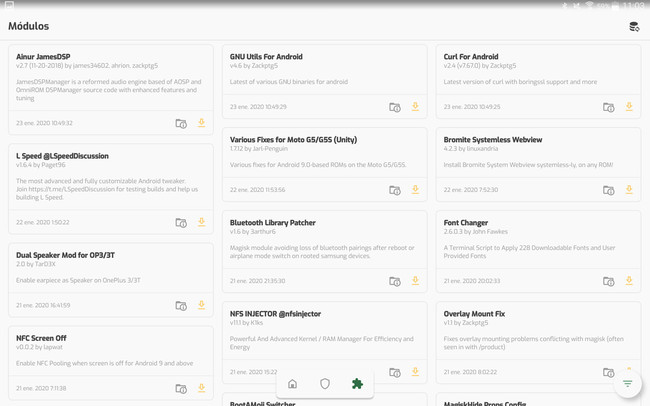The width and height of the screenshot is (650, 406).
Task: Switch to the Superuser shield tab
Action: 325,384
